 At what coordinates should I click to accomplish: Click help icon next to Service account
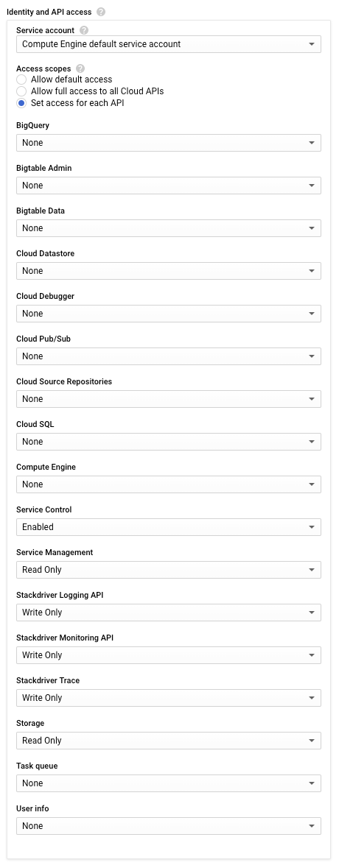pyautogui.click(x=83, y=30)
